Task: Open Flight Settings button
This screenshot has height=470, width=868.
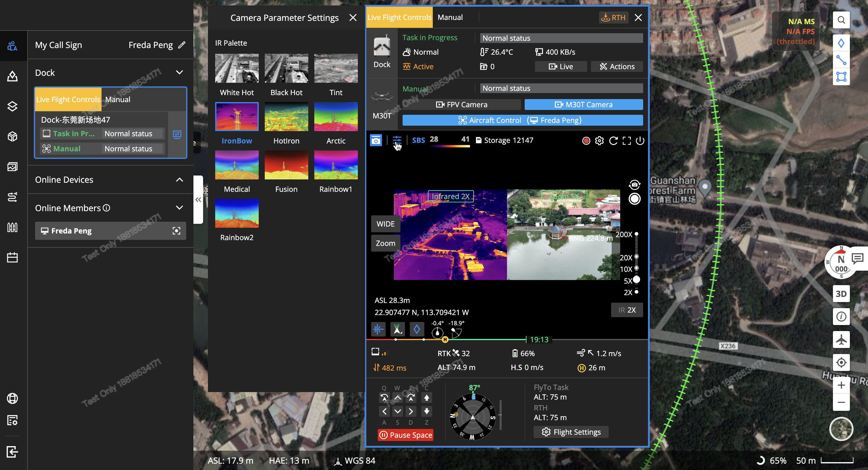Action: pyautogui.click(x=571, y=432)
